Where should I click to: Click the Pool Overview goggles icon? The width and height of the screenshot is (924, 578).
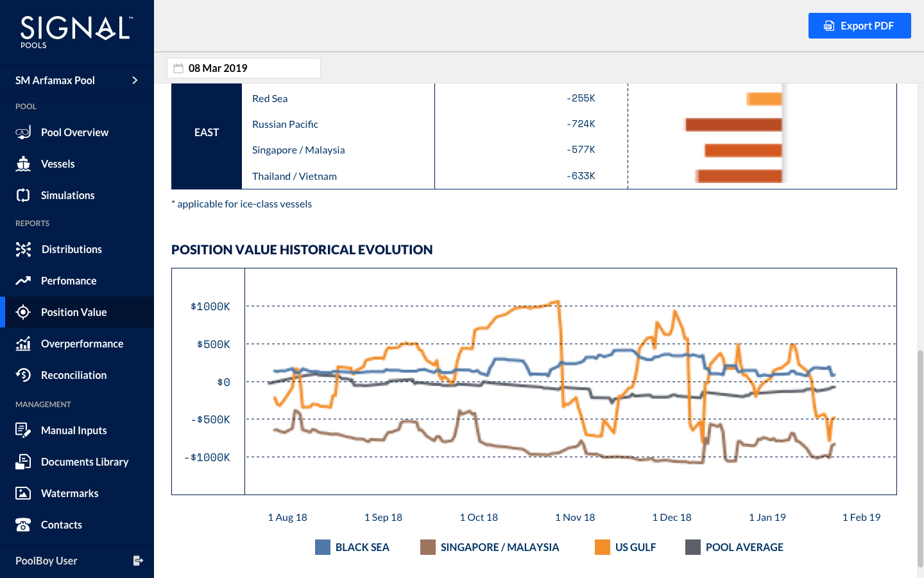pyautogui.click(x=23, y=132)
